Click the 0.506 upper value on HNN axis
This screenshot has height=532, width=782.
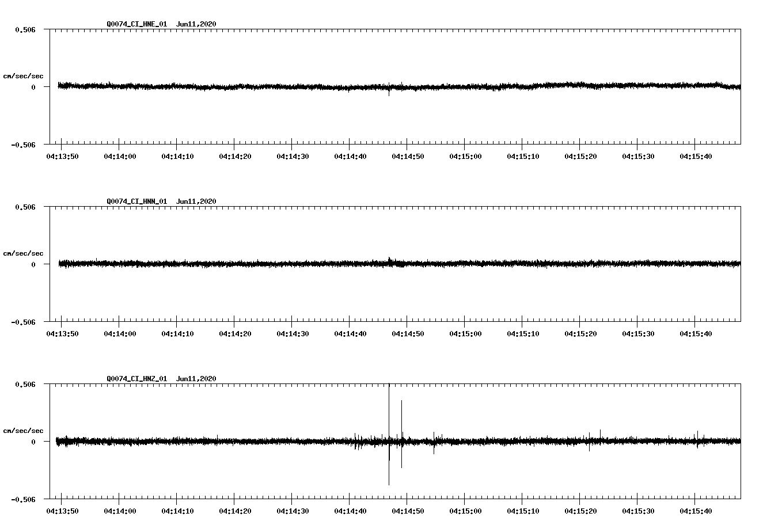point(25,207)
